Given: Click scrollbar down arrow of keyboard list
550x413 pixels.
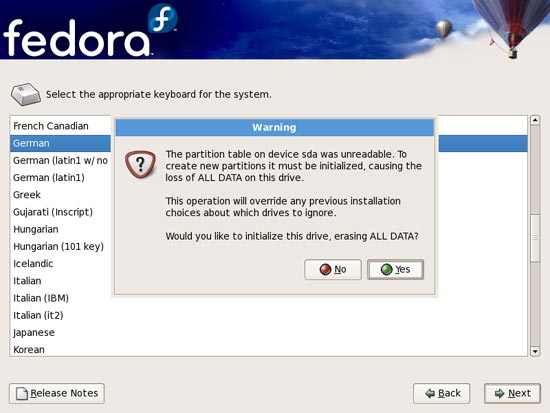Looking at the screenshot, I should click(x=535, y=351).
